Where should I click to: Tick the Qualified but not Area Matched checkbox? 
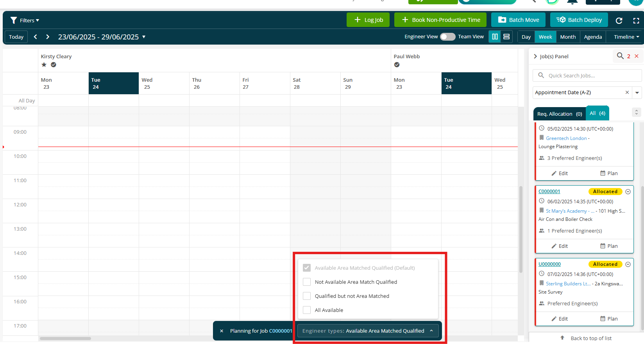pyautogui.click(x=307, y=296)
